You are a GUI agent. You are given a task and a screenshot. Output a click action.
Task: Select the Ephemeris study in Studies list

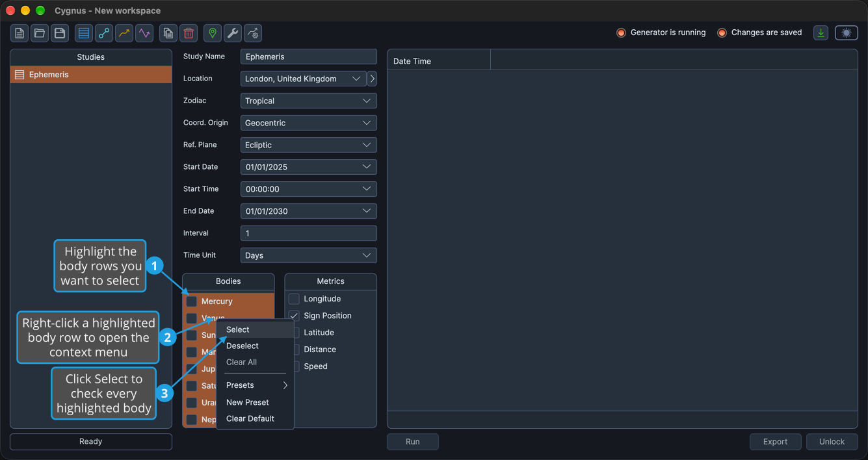point(91,75)
